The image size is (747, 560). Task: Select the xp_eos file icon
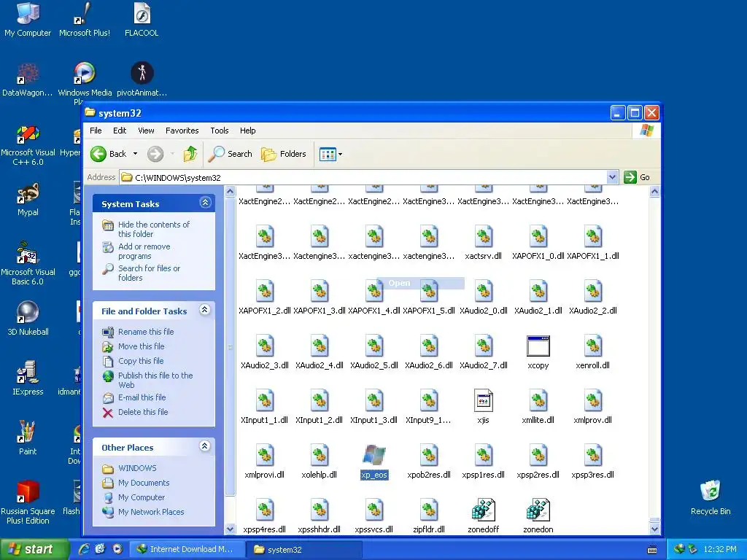[x=374, y=455]
